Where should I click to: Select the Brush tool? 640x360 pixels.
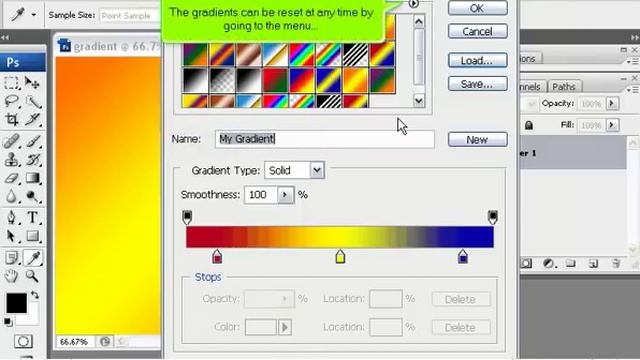point(32,141)
